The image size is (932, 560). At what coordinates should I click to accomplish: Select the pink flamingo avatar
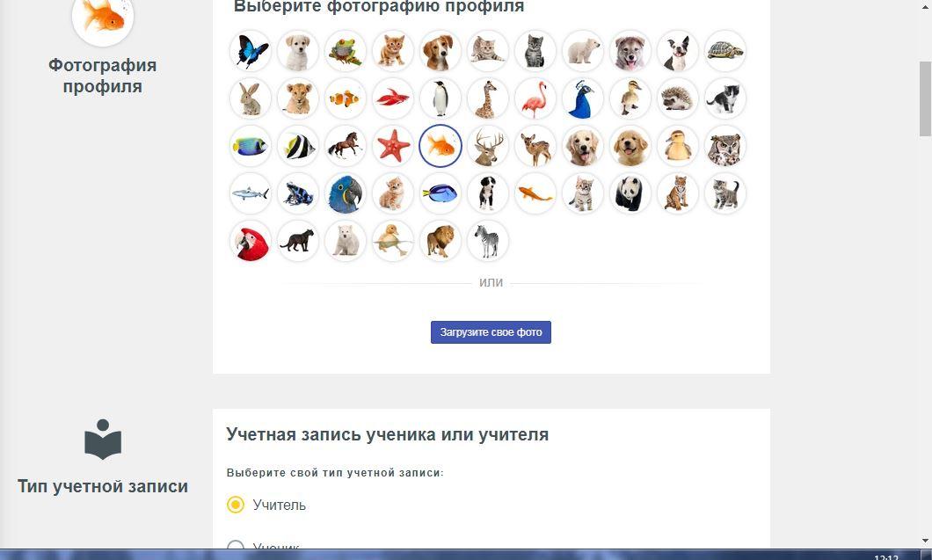tap(535, 98)
